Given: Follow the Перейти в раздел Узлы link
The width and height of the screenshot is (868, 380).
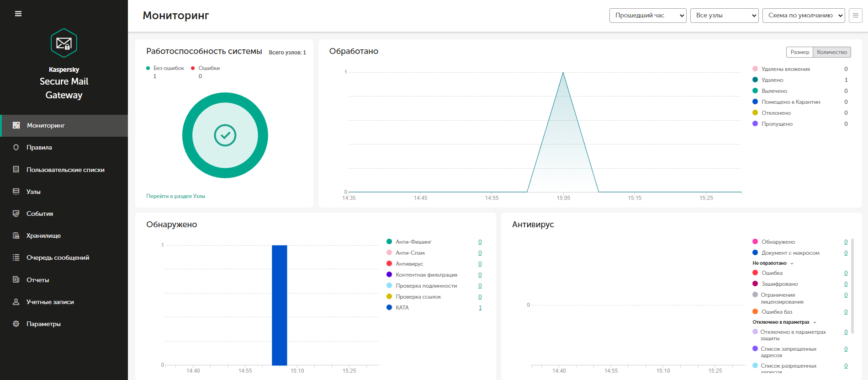Looking at the screenshot, I should point(175,196).
